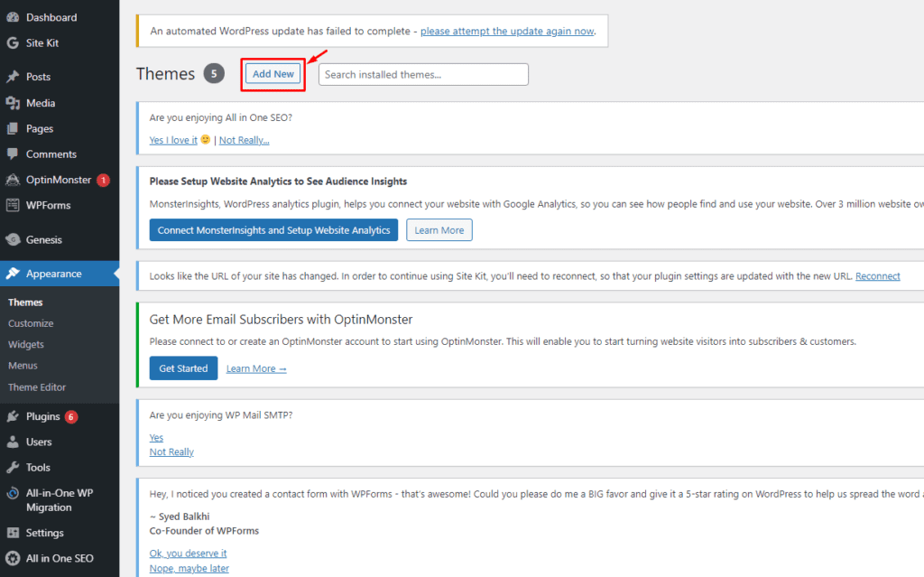Open Pages in the sidebar
The width and height of the screenshot is (924, 577).
point(40,128)
